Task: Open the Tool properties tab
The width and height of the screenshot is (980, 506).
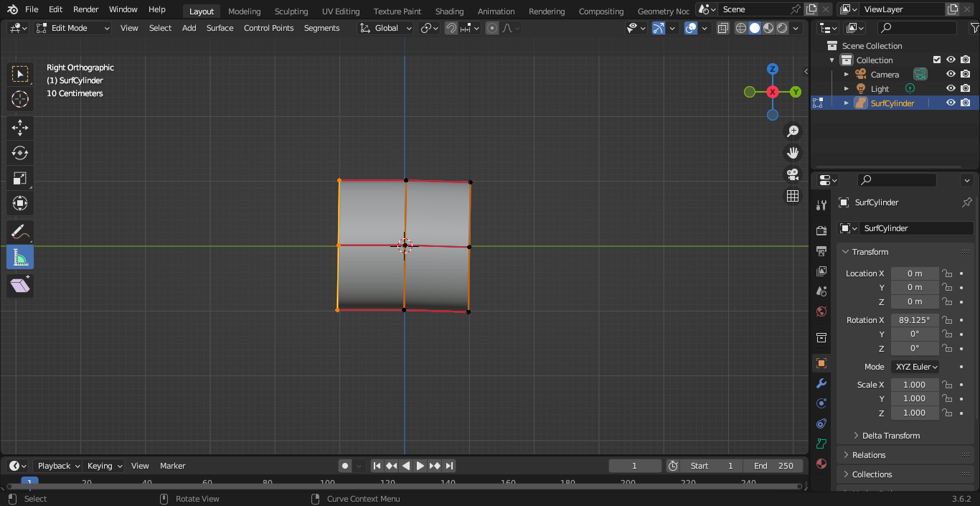Action: (821, 205)
